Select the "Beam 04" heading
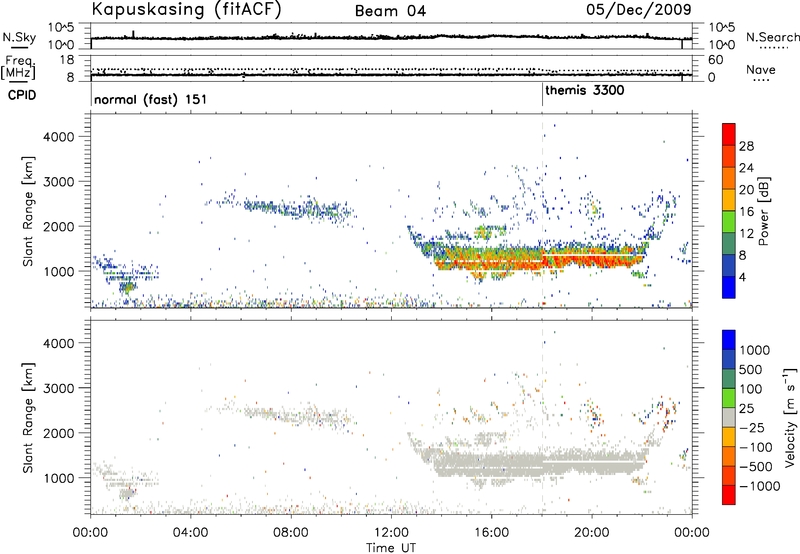 tap(390, 11)
